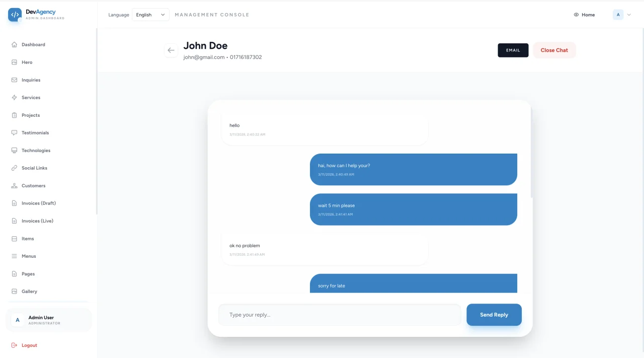Go back using the left arrow button
This screenshot has height=358, width=644.
pyautogui.click(x=171, y=50)
